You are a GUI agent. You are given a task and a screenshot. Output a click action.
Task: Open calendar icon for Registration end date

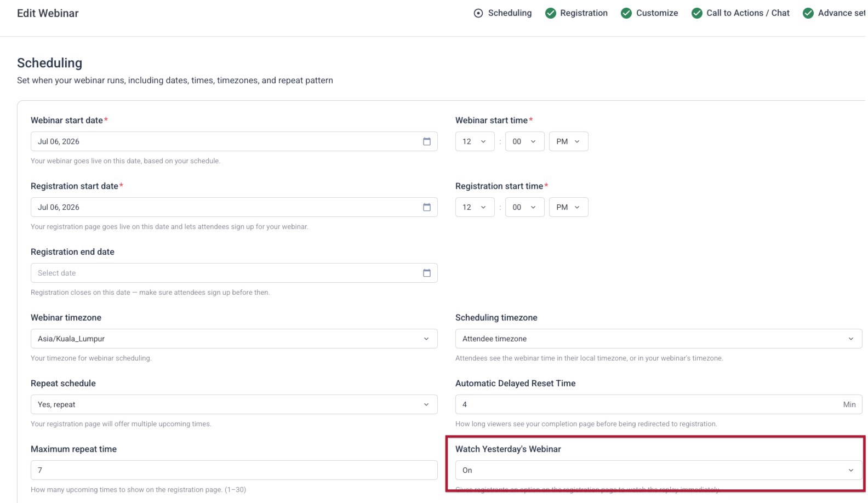coord(427,273)
